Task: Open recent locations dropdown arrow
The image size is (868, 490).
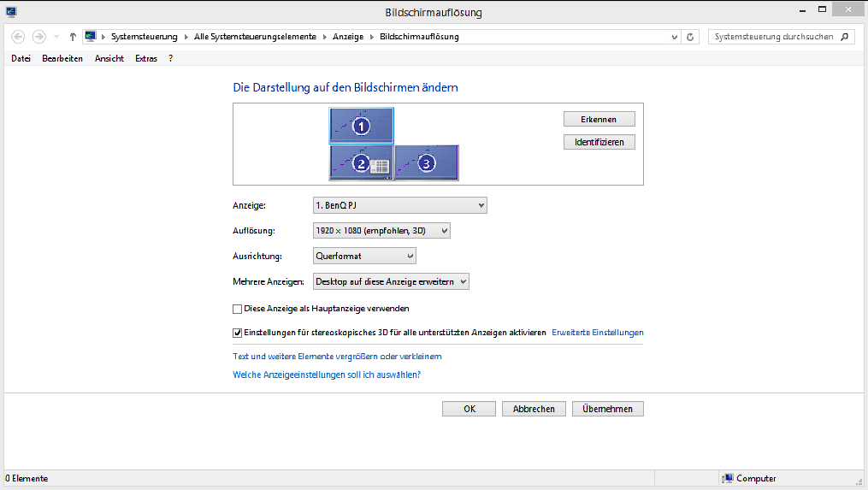Action: coord(56,37)
